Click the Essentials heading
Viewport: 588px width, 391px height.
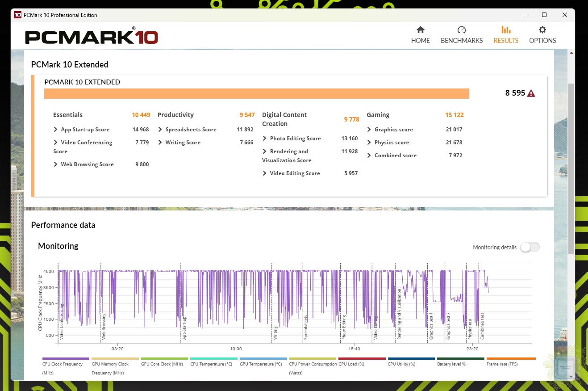(x=68, y=115)
